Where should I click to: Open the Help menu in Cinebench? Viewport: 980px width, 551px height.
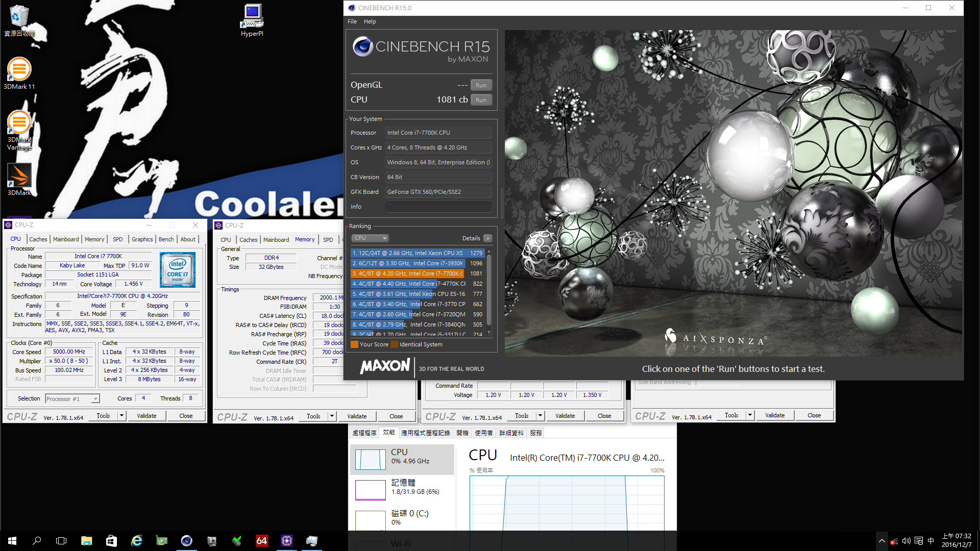point(370,21)
